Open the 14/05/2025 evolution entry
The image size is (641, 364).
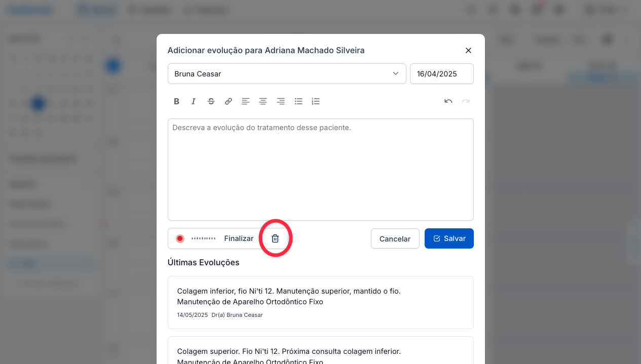pos(320,302)
